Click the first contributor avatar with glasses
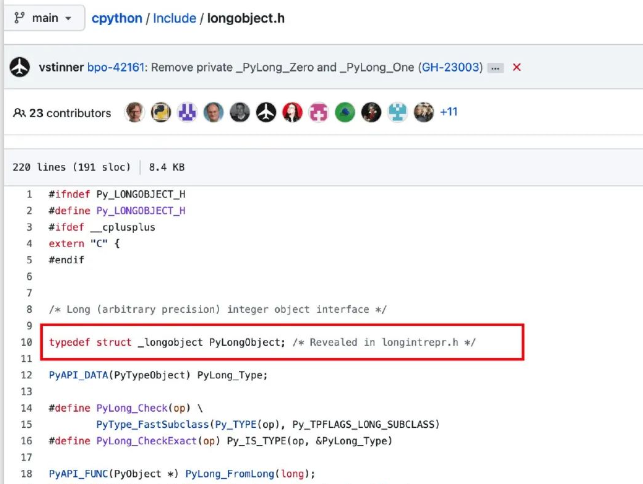643x484 pixels. (x=135, y=112)
